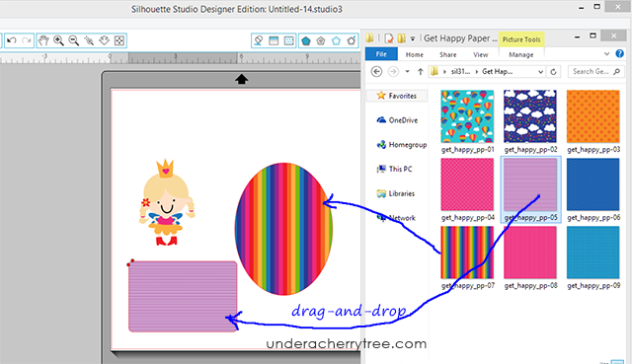Screen dimensions: 632x364
Task: Select the purple striped rectangle on canvas
Action: point(183,297)
